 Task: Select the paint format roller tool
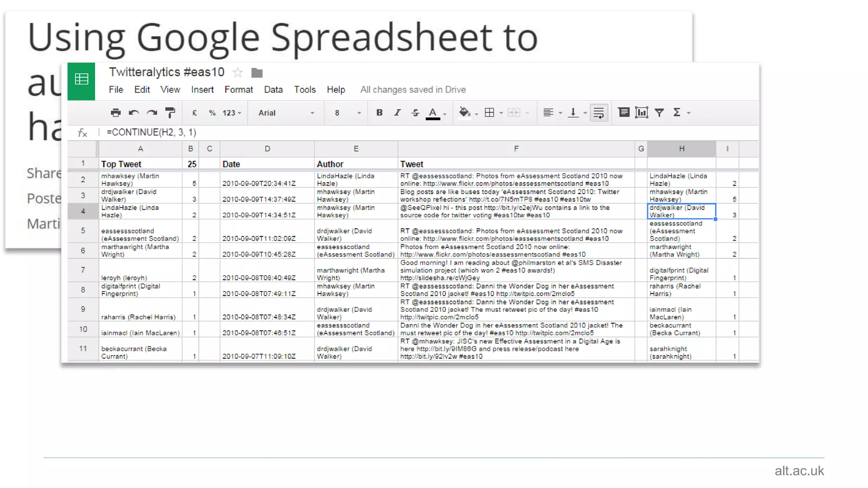[x=170, y=113]
